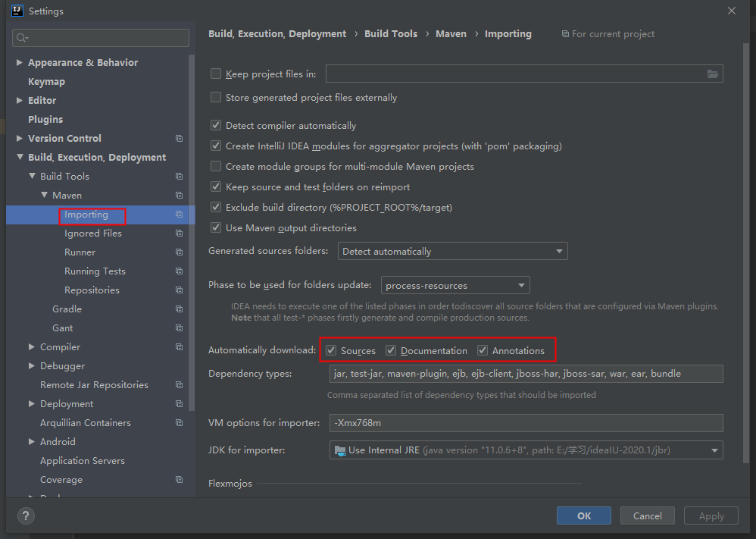The width and height of the screenshot is (756, 539).
Task: Click the Dependency types text field
Action: coord(526,374)
